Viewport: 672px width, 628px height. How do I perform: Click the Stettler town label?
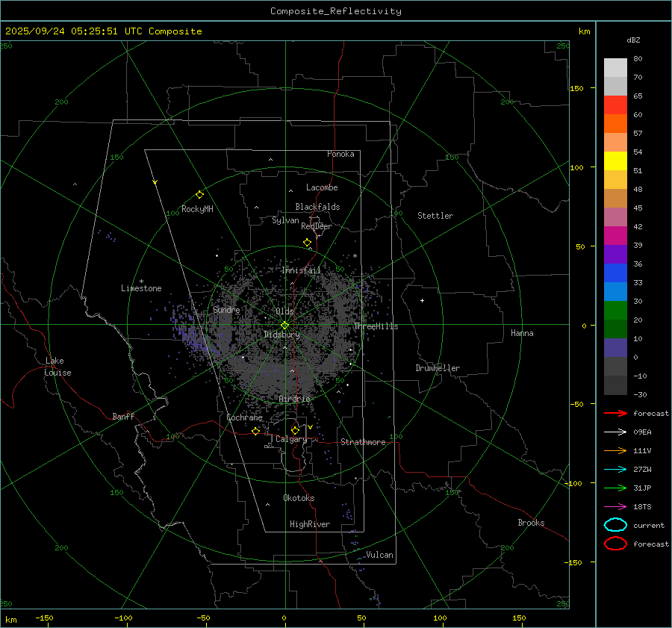[x=435, y=216]
